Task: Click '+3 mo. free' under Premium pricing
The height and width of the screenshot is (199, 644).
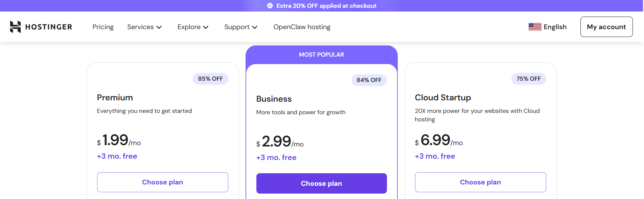Action: point(117,156)
